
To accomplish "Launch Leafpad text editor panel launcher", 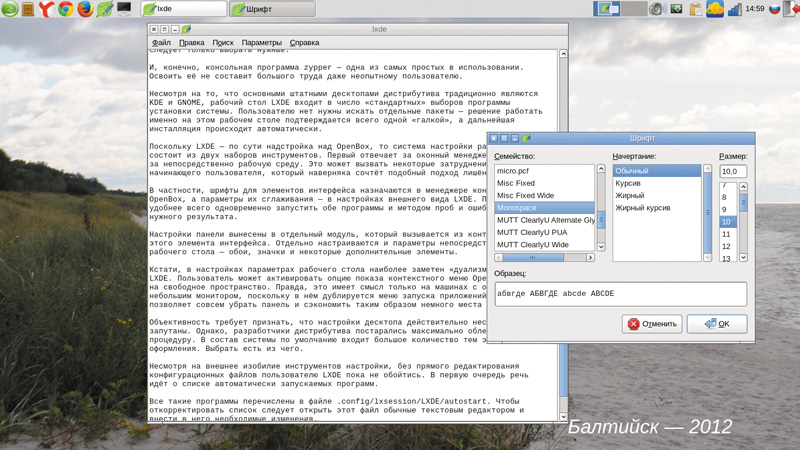I will click(105, 9).
